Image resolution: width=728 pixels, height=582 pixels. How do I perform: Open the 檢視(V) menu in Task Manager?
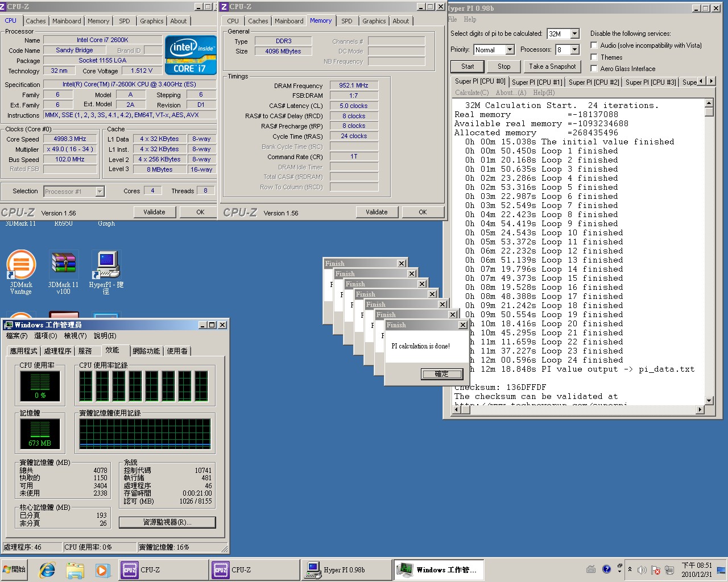tap(75, 336)
